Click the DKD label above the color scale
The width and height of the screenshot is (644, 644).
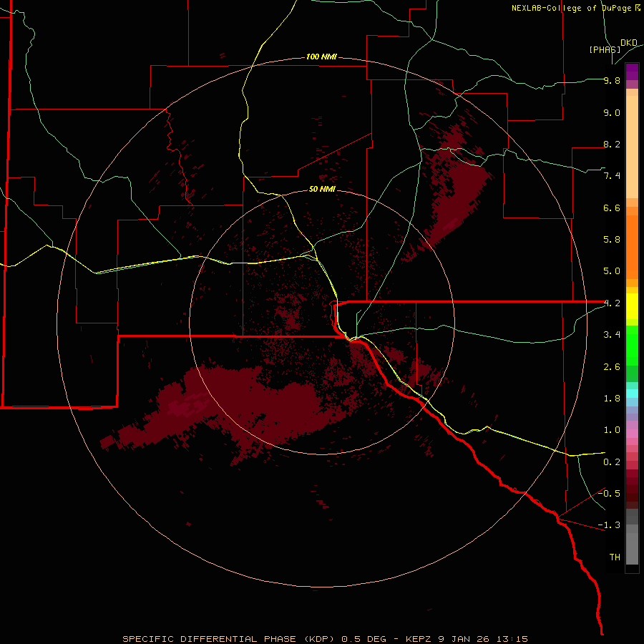point(629,43)
